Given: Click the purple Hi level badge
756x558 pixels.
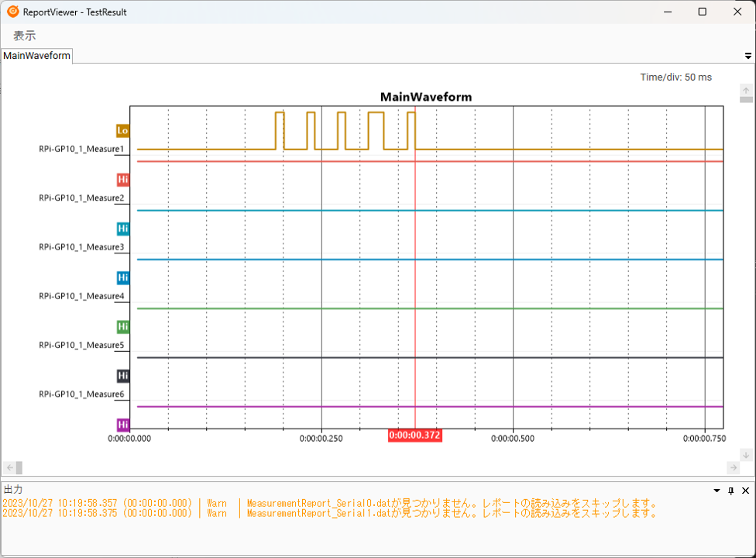Looking at the screenshot, I should [122, 425].
